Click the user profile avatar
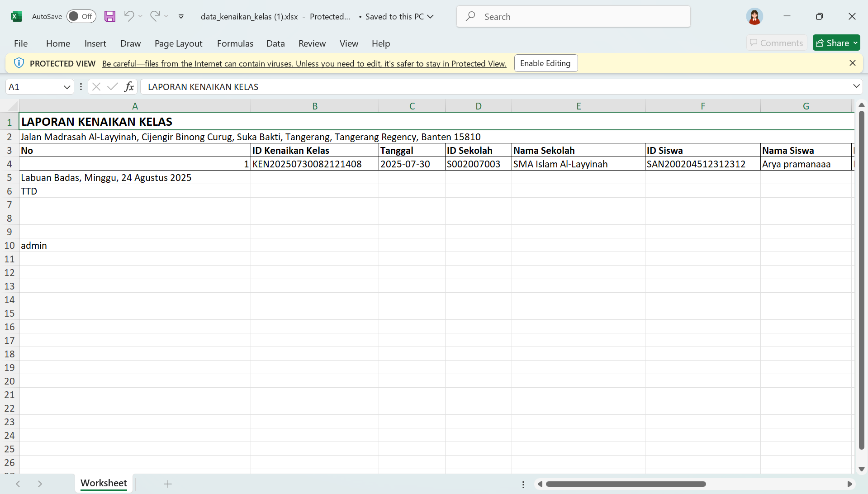 [x=754, y=16]
